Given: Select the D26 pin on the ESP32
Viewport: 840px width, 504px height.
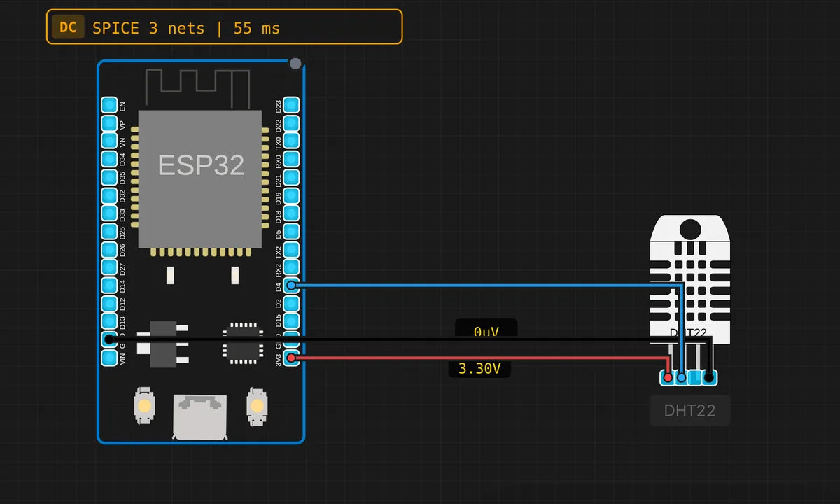Looking at the screenshot, I should point(109,250).
